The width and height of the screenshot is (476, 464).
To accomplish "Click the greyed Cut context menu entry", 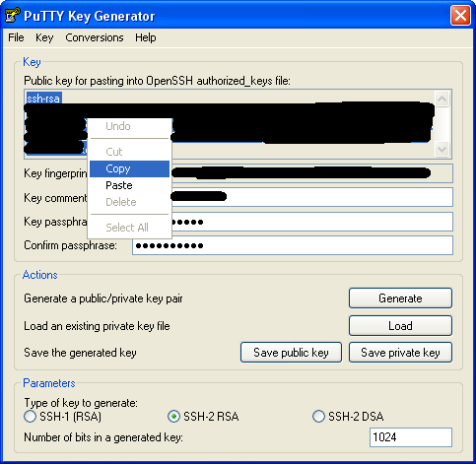I will (x=129, y=152).
